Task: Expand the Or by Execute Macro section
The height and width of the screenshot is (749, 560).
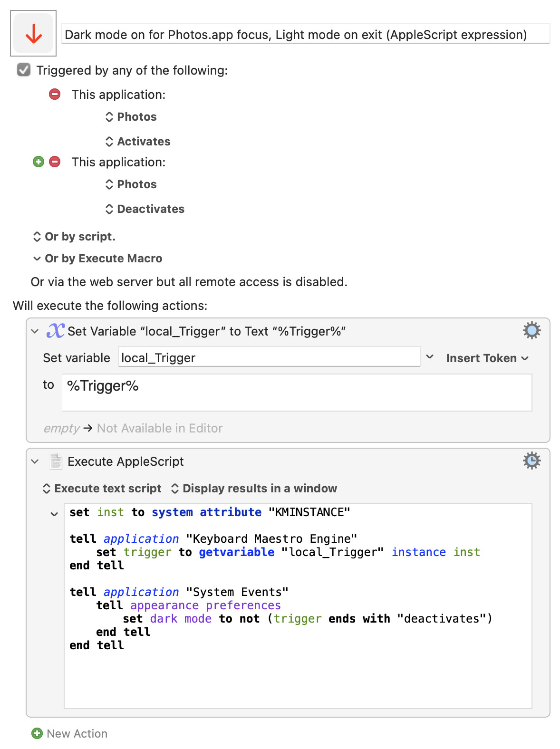Action: (x=97, y=258)
